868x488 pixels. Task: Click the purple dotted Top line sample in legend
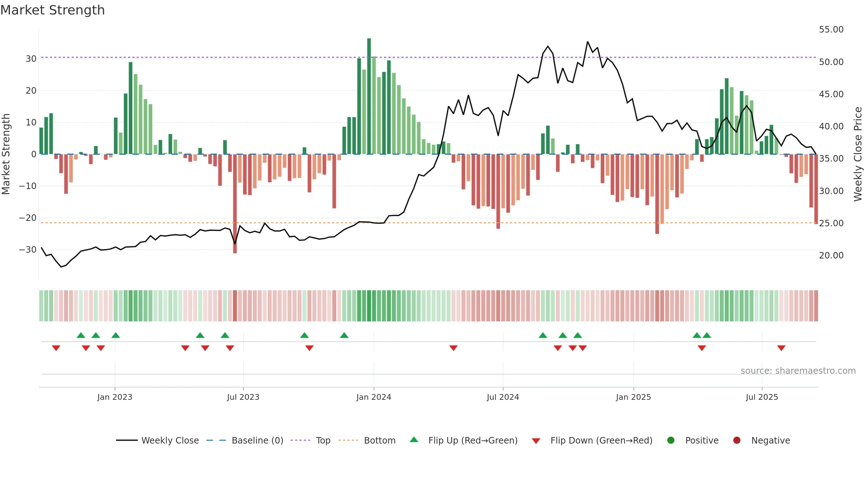pyautogui.click(x=301, y=440)
